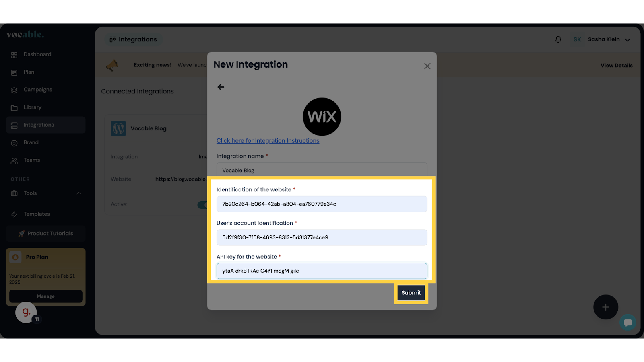Click the Grammarly floating icon
This screenshot has width=644, height=362.
(x=26, y=312)
